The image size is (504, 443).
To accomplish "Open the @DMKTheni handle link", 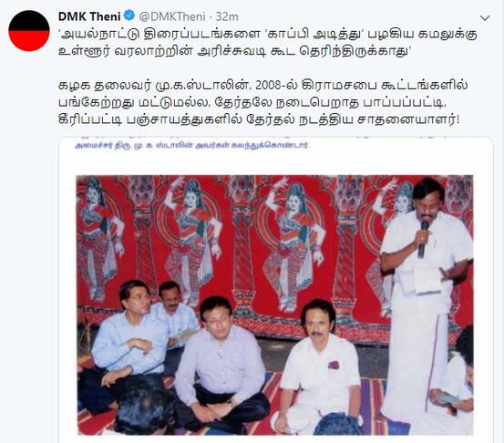I will 172,16.
